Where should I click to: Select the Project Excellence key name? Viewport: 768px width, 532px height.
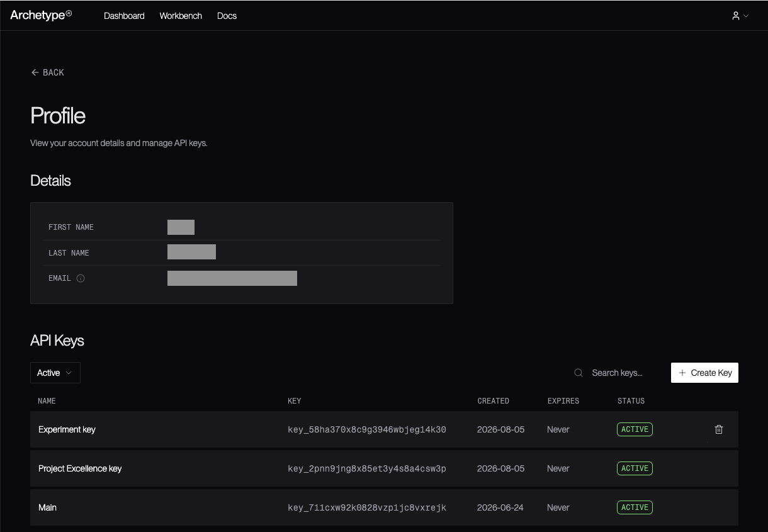coord(80,468)
